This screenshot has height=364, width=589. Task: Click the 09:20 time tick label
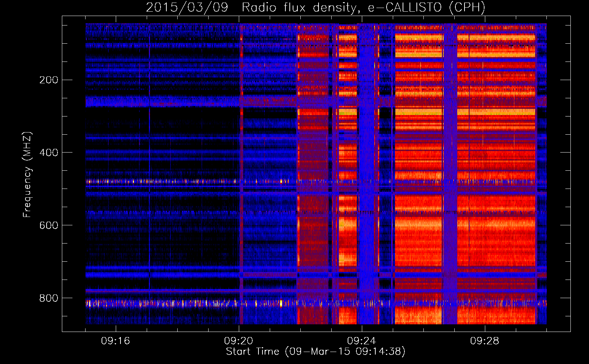click(x=238, y=341)
